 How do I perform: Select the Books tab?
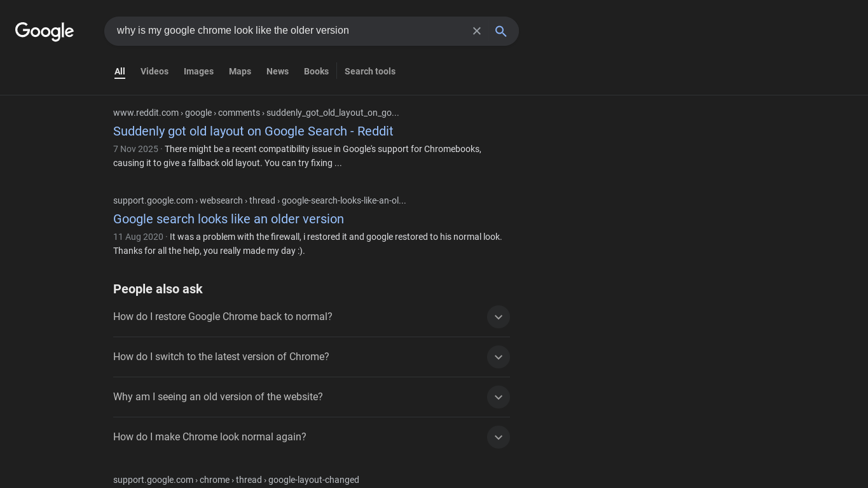316,71
